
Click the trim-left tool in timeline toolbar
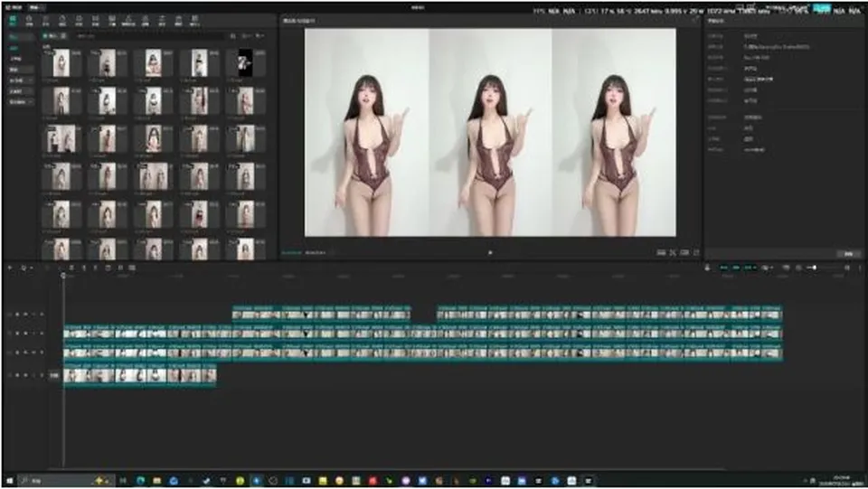(83, 268)
